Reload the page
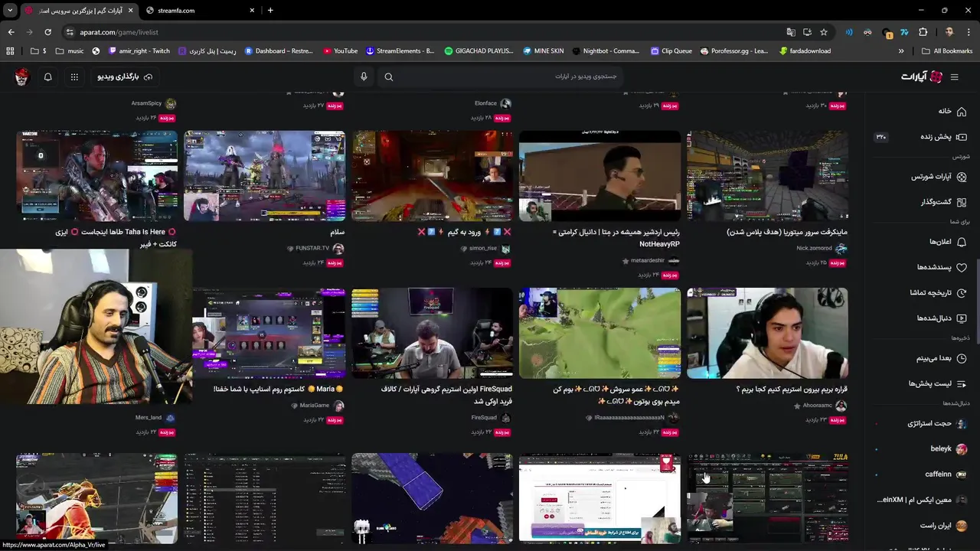The width and height of the screenshot is (980, 551). tap(47, 32)
